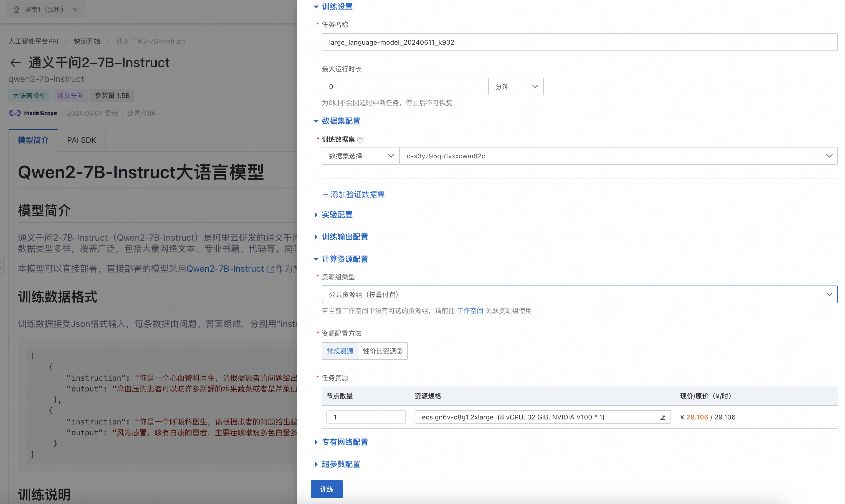Click the 任务名称 text input field
The height and width of the screenshot is (504, 845).
click(579, 42)
